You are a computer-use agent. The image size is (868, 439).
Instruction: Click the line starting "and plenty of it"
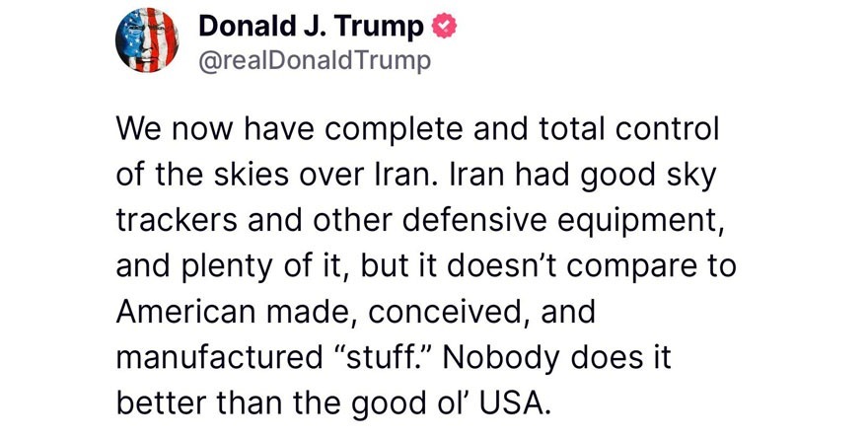pyautogui.click(x=425, y=267)
